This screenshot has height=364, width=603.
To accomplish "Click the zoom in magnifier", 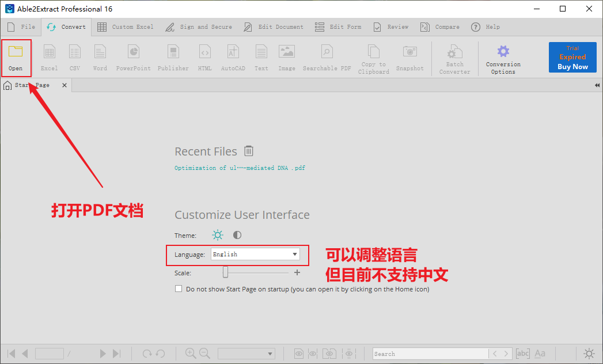I will coord(191,353).
